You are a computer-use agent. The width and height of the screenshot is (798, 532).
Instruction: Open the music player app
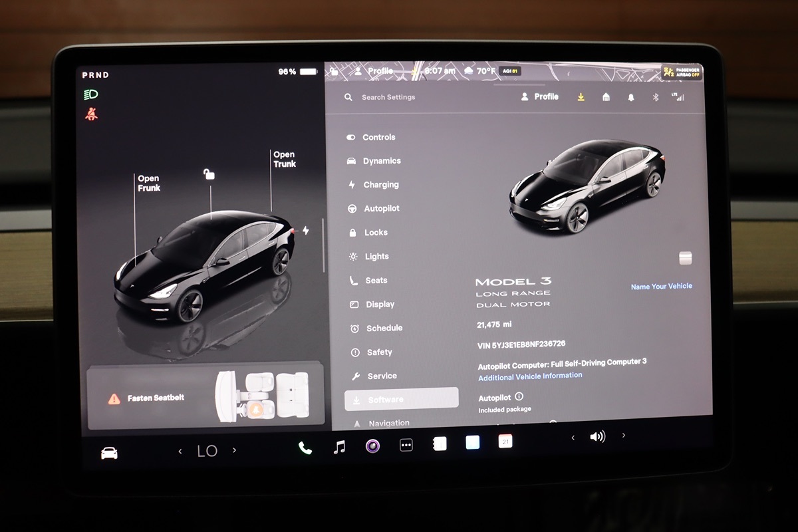[x=339, y=447]
